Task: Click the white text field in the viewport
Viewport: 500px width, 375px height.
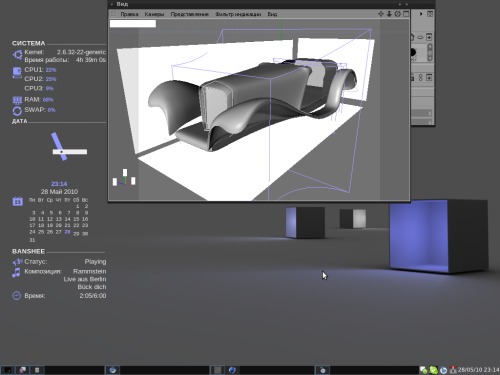Action: (133, 23)
